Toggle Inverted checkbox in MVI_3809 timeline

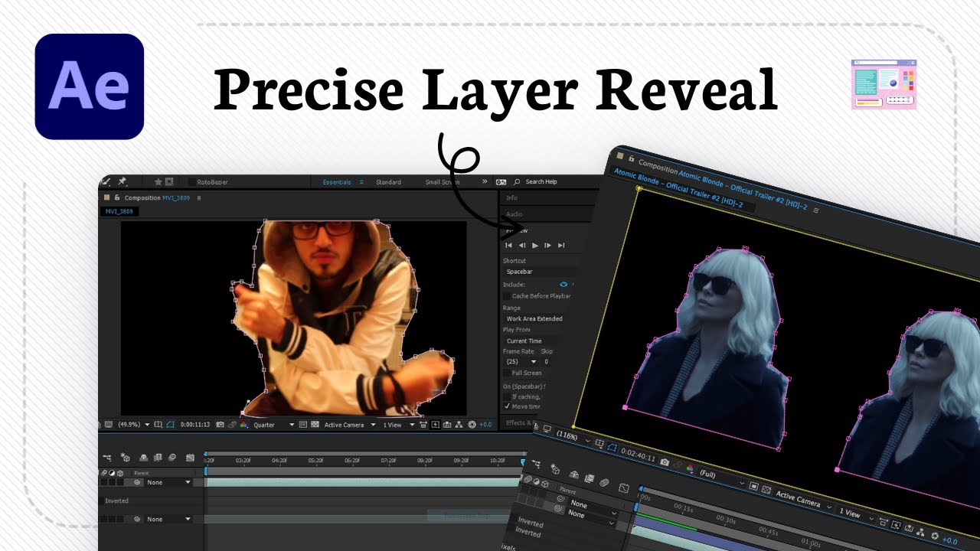(100, 500)
